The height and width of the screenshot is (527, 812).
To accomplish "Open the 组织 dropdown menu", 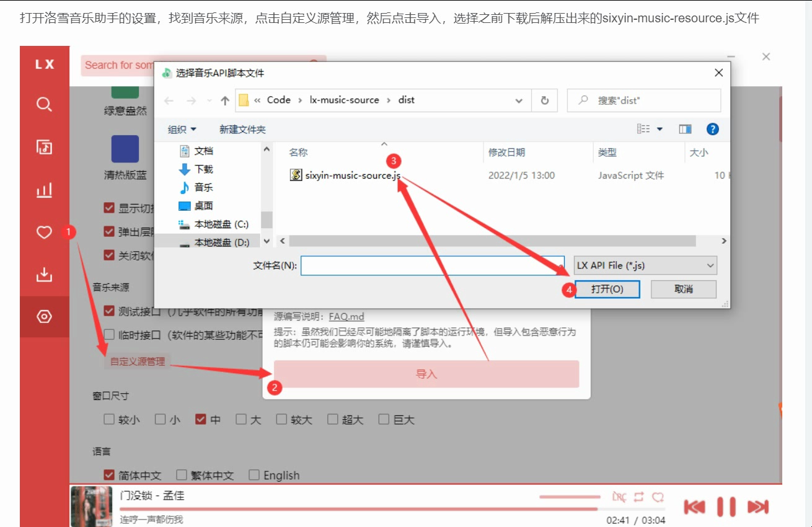I will [182, 129].
